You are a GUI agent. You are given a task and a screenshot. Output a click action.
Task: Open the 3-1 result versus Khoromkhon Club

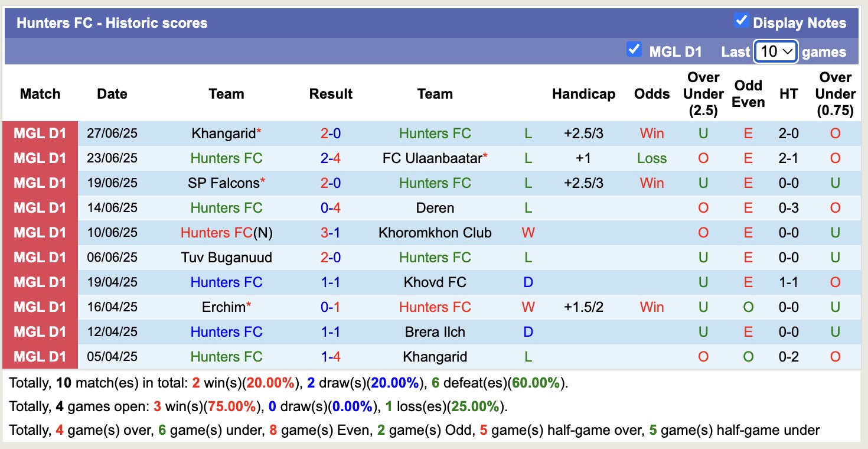pos(331,233)
